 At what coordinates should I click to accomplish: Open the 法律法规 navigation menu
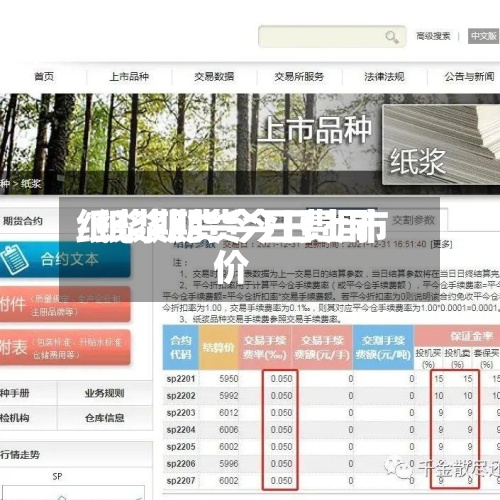[384, 77]
